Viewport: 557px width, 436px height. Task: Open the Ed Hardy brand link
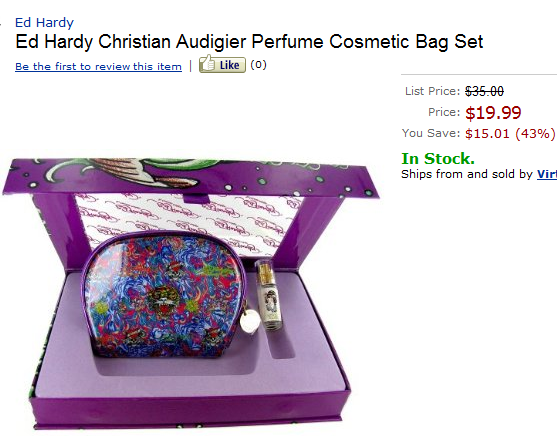click(44, 23)
